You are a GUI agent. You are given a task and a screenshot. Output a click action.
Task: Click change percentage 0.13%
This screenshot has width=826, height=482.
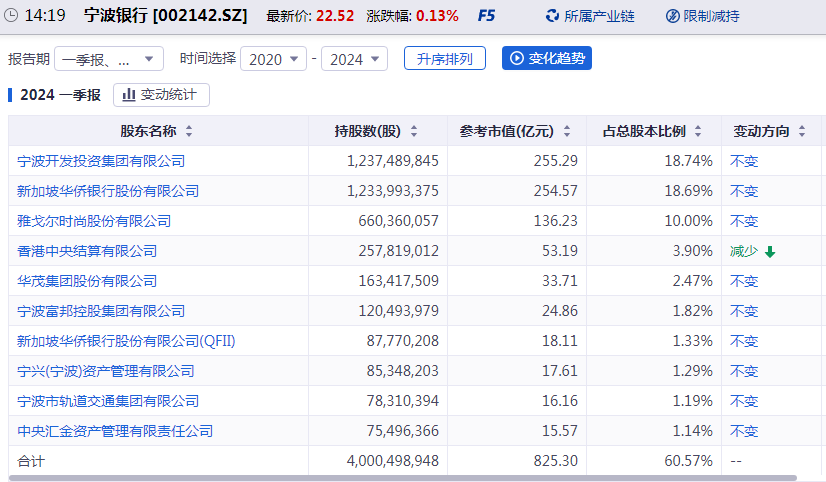click(x=437, y=16)
